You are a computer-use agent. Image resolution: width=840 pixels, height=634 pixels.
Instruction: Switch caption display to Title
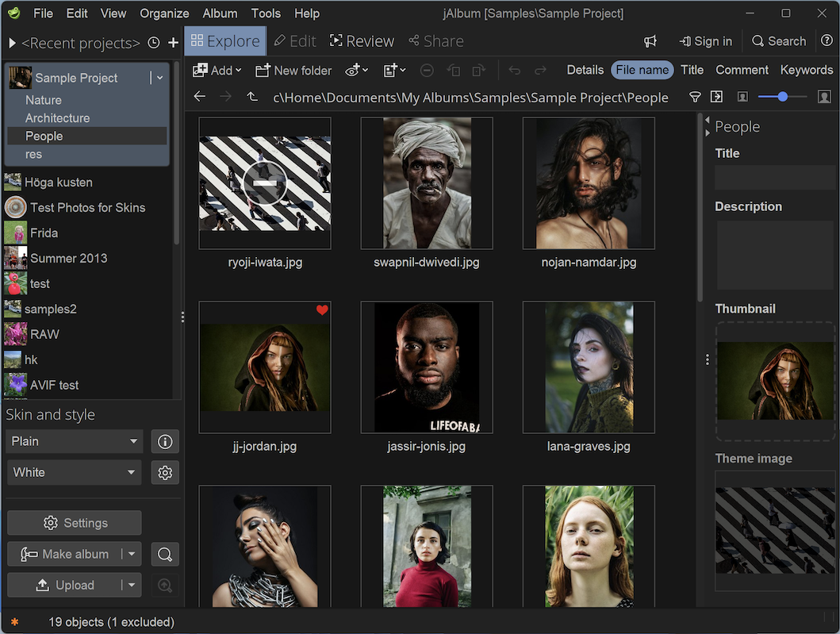coord(692,70)
